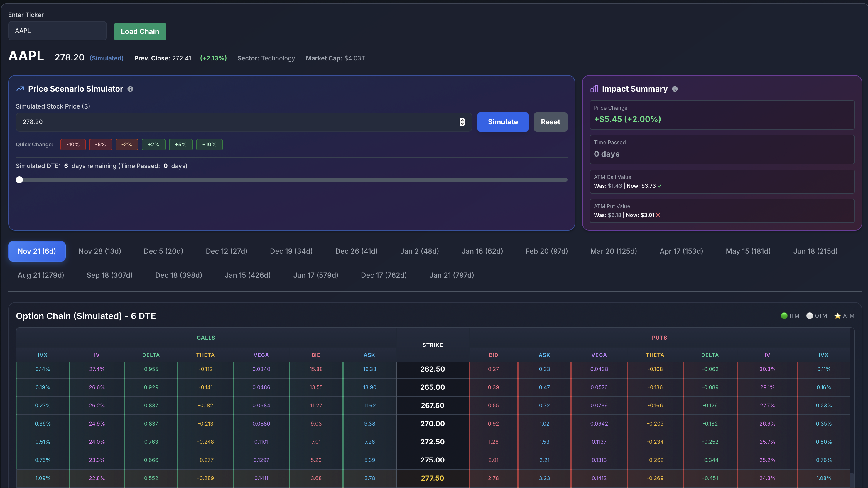Click the ticker input showing AAPL
Screen dimensions: 868x488
pyautogui.click(x=57, y=31)
